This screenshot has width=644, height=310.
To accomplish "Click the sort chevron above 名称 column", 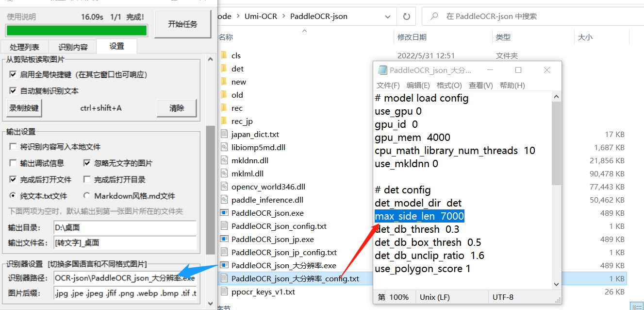I will click(x=305, y=31).
